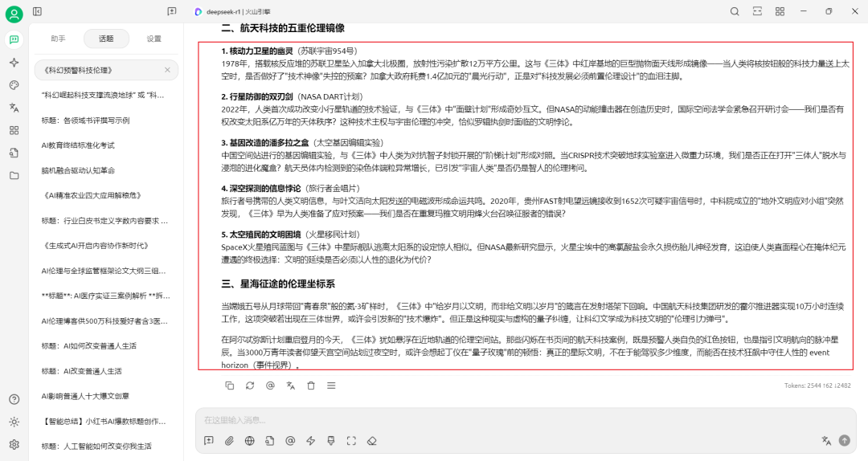Open topic AI伦理博客供500万科技爱好者
Screen dimensions: 868x461
pyautogui.click(x=106, y=321)
